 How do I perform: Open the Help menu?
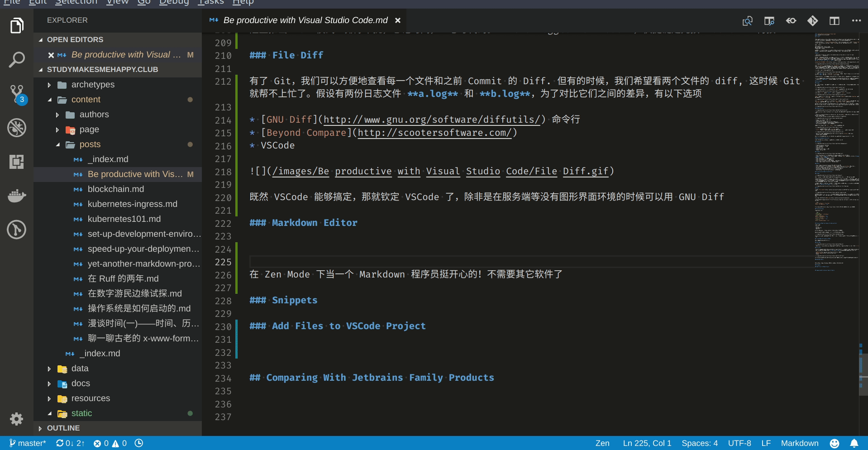click(x=243, y=2)
